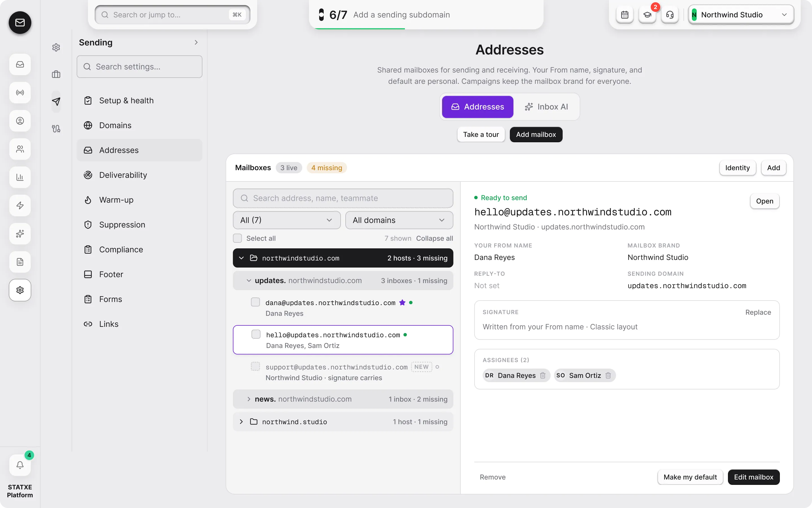Click Make my default
The image size is (812, 508).
coord(690,477)
